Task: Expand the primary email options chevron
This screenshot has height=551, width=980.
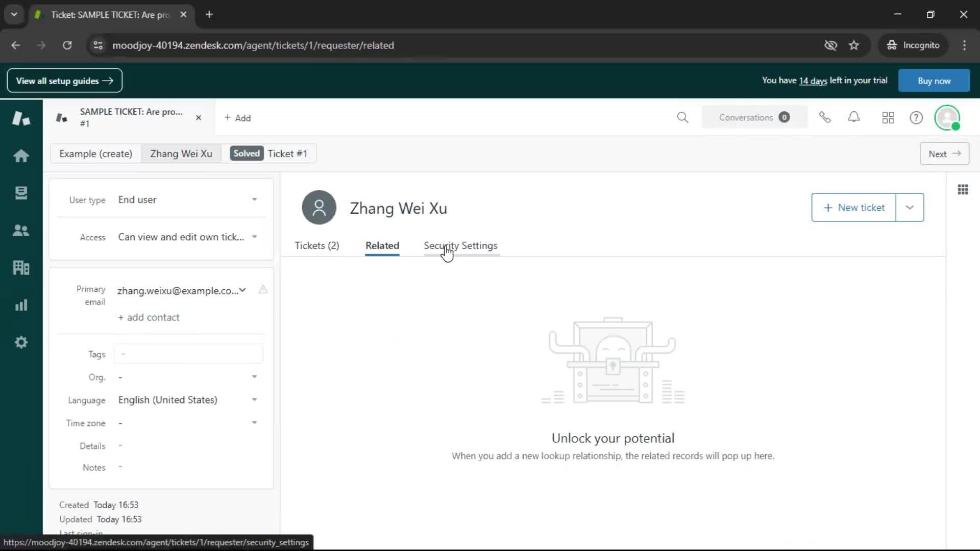Action: 242,290
